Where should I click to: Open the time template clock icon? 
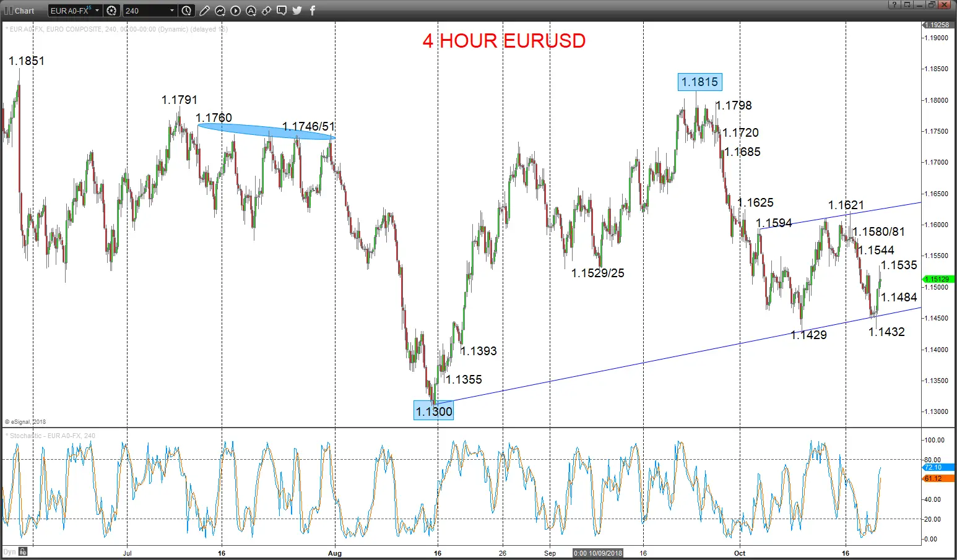click(186, 11)
